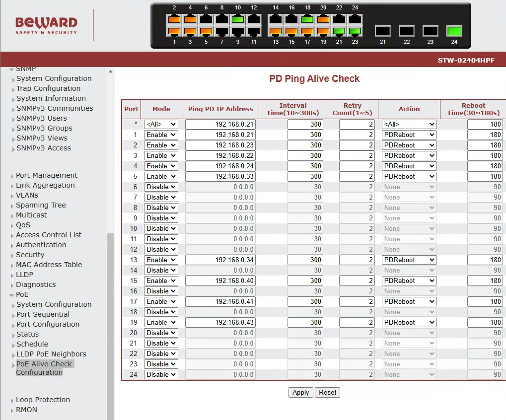Open Mode dropdown for port 13
The height and width of the screenshot is (420, 506).
[161, 260]
